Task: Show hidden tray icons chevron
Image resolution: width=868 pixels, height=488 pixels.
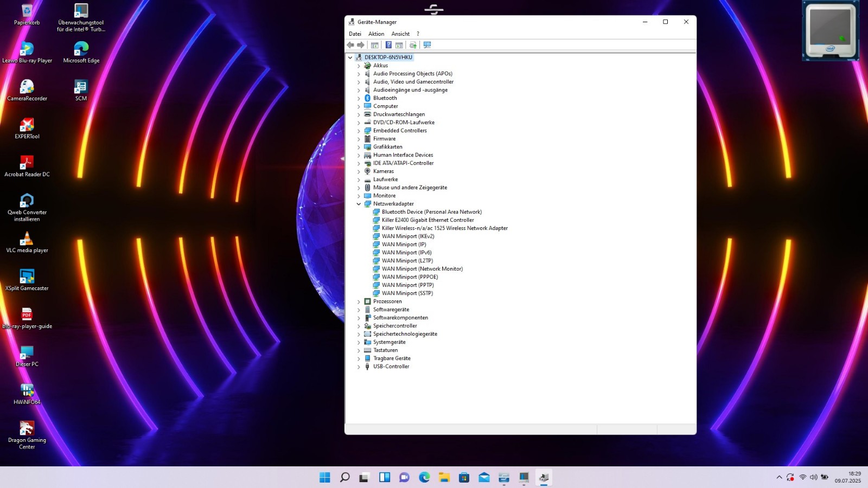Action: click(779, 477)
